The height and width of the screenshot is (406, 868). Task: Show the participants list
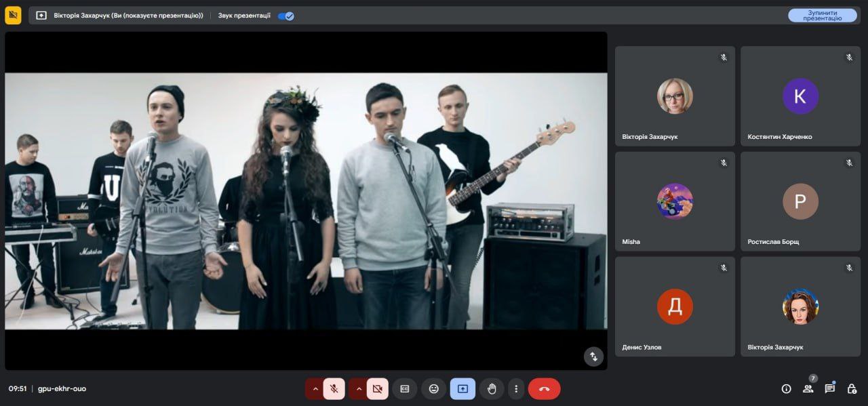808,389
